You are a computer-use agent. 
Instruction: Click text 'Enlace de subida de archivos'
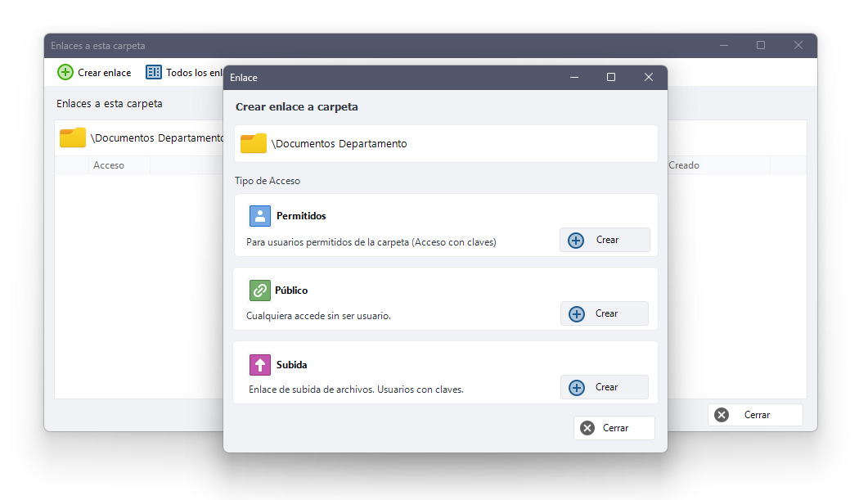click(312, 390)
